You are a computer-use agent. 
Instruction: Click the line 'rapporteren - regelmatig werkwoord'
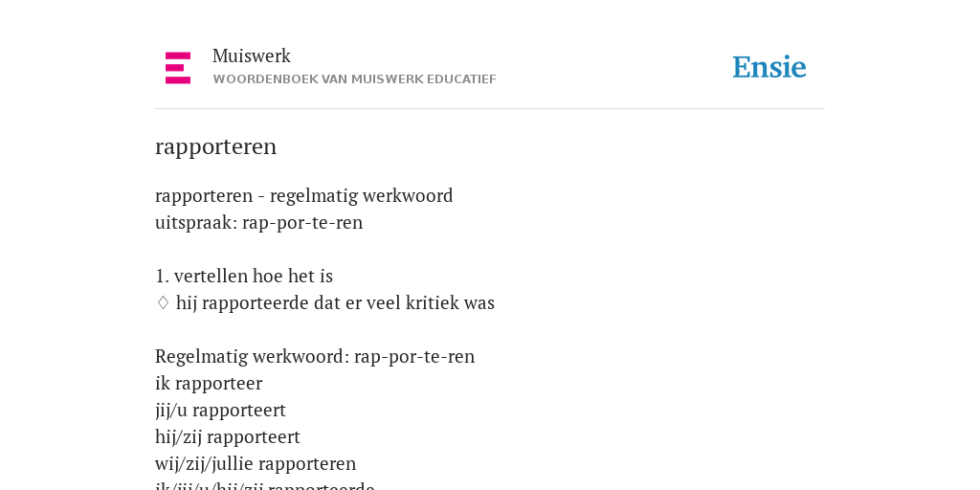(x=303, y=195)
